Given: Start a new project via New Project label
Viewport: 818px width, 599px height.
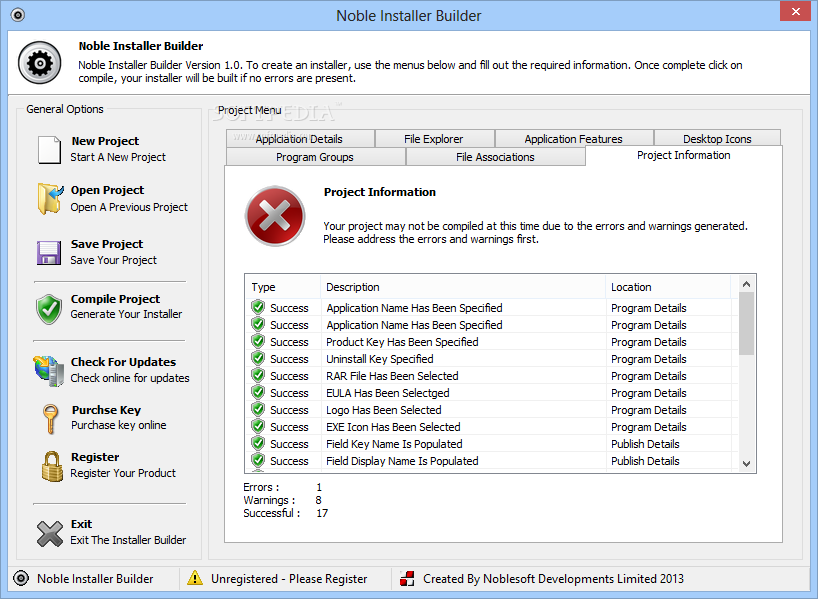Looking at the screenshot, I should click(x=105, y=141).
